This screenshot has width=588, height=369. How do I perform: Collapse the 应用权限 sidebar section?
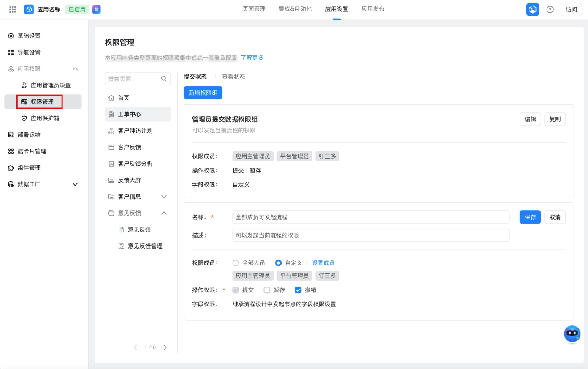click(x=75, y=69)
